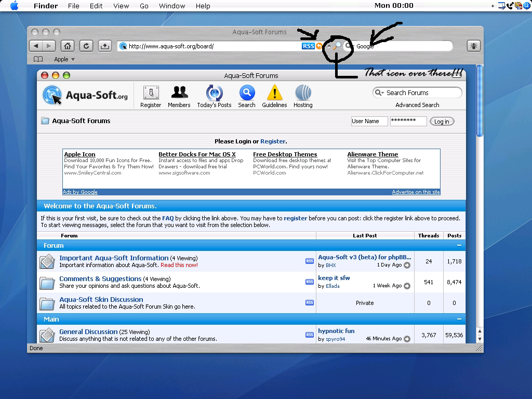Go to last post arrow for Ellada post

407,286
